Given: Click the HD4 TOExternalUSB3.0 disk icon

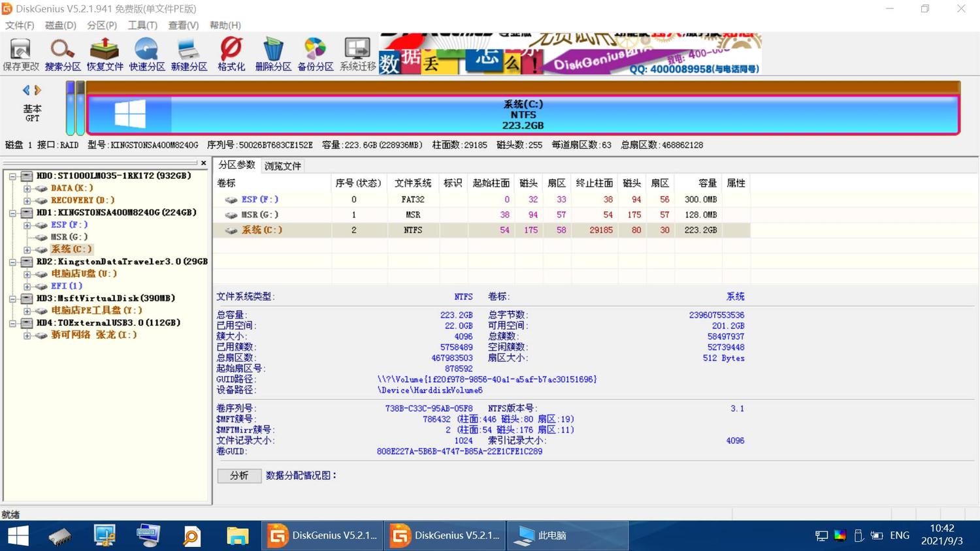Looking at the screenshot, I should coord(27,323).
